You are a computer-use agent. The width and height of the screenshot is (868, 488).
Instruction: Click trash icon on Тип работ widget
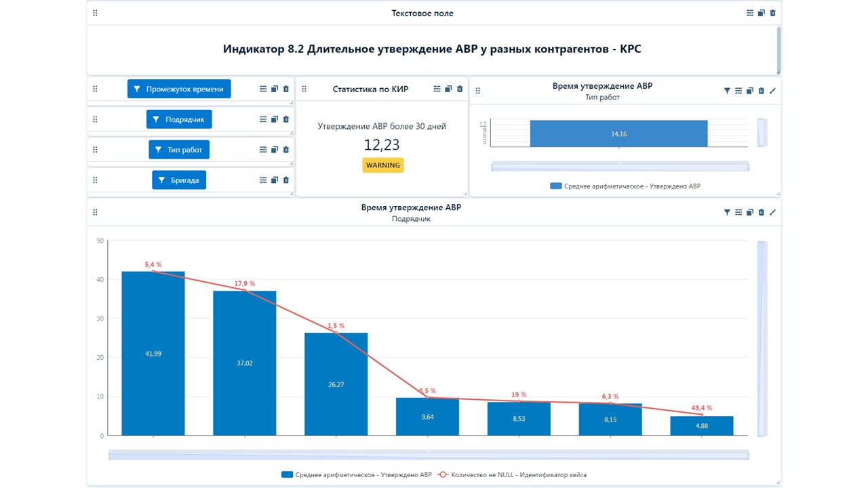tap(285, 149)
